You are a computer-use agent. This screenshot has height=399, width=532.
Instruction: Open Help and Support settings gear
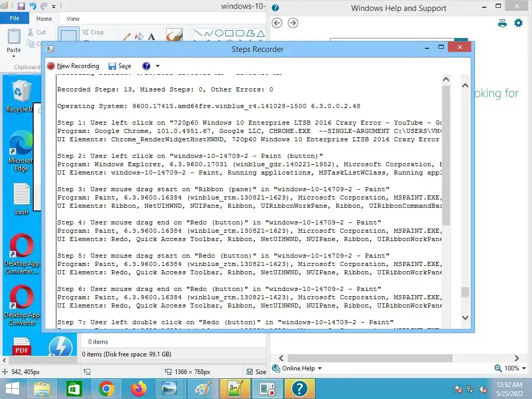(x=518, y=23)
